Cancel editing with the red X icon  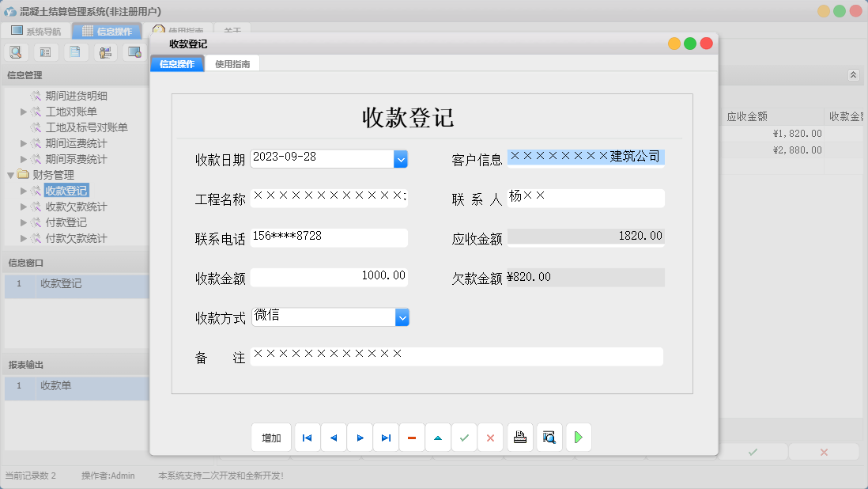(x=490, y=437)
